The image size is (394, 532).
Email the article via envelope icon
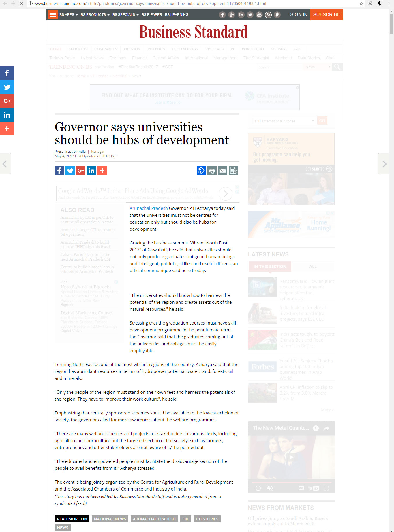tap(223, 171)
